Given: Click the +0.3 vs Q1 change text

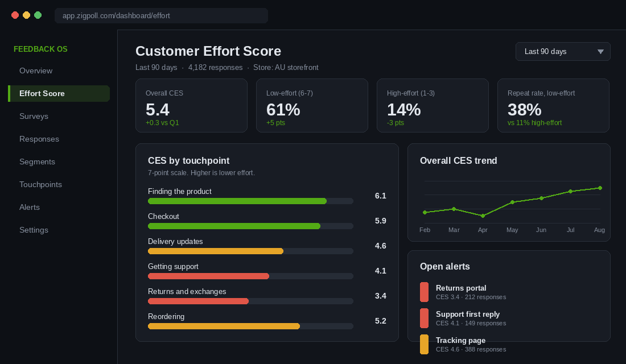Looking at the screenshot, I should pos(162,122).
